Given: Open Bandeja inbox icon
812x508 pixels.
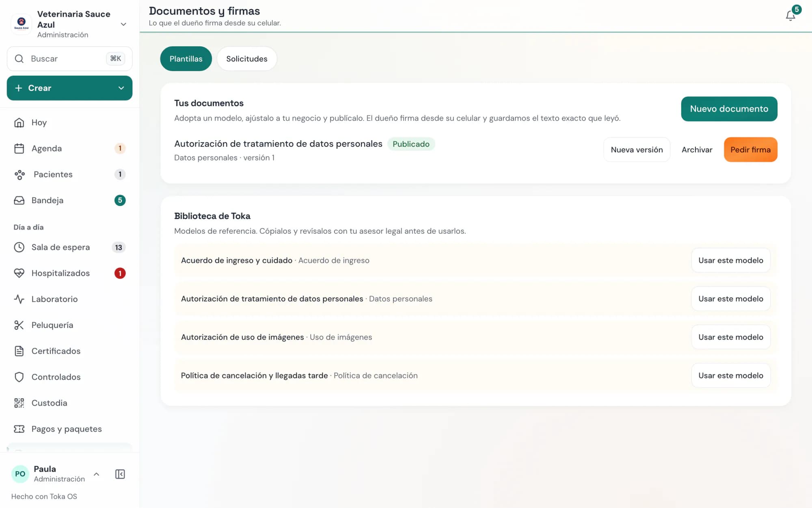Looking at the screenshot, I should click(x=19, y=200).
